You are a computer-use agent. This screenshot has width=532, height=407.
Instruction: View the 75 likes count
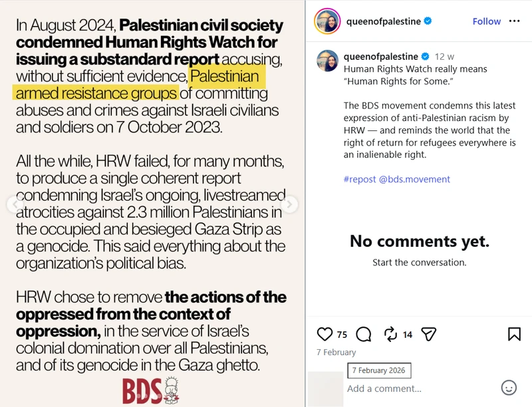click(x=342, y=335)
